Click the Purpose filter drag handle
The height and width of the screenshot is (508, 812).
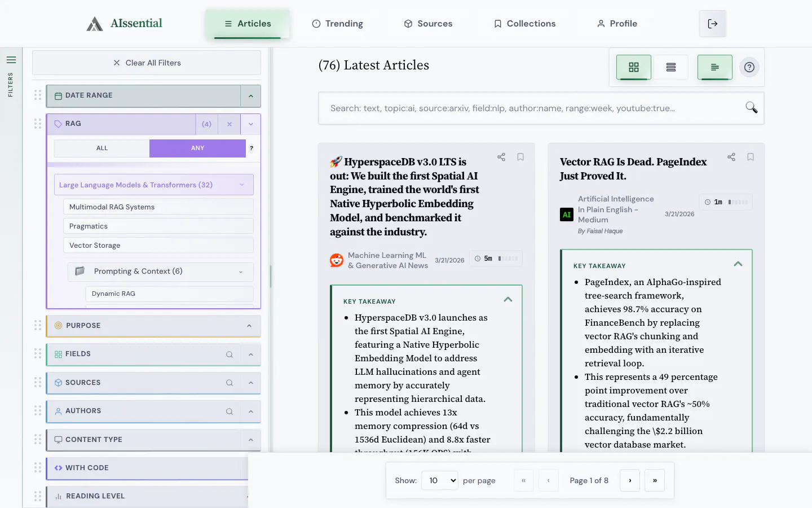pos(38,325)
